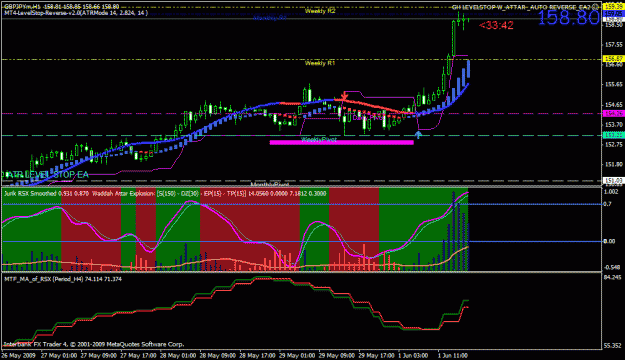Click the red <33:42 candle countdown timer
The height and width of the screenshot is (360, 625).
click(496, 25)
